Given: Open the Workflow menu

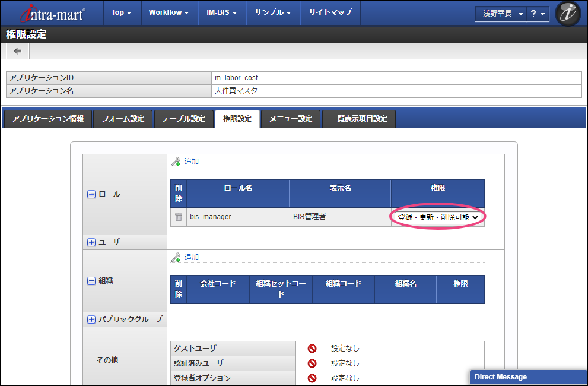Looking at the screenshot, I should (169, 12).
